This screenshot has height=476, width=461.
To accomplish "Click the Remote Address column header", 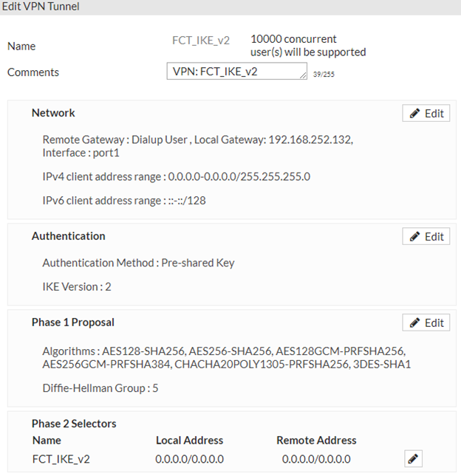I will (x=316, y=441).
